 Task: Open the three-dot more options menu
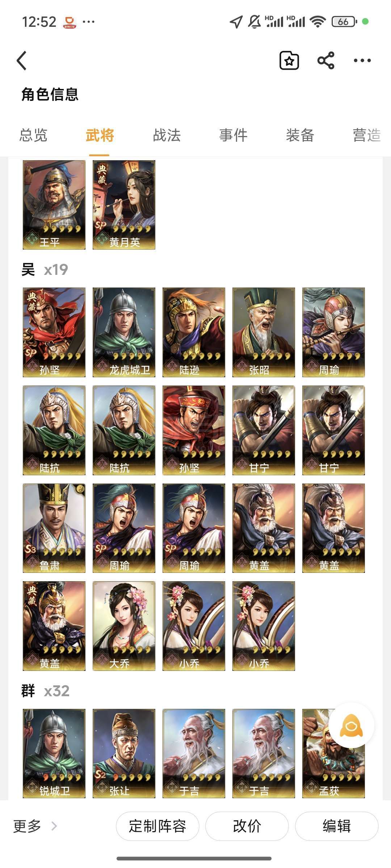click(x=362, y=60)
